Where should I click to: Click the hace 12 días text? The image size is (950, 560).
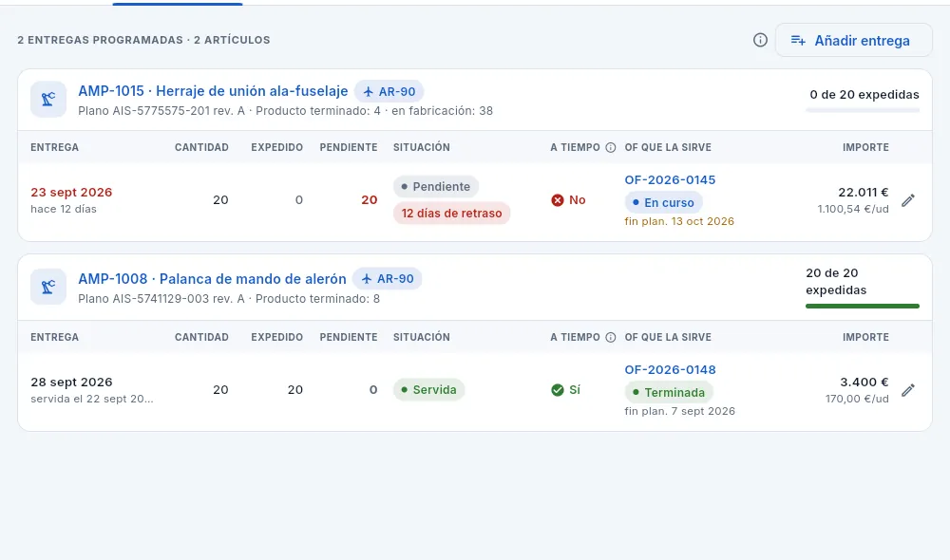(x=64, y=209)
